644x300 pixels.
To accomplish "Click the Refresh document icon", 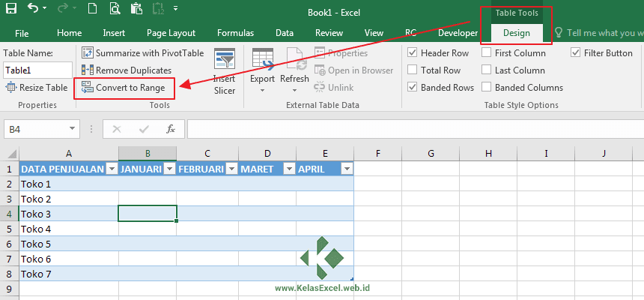I will (297, 58).
